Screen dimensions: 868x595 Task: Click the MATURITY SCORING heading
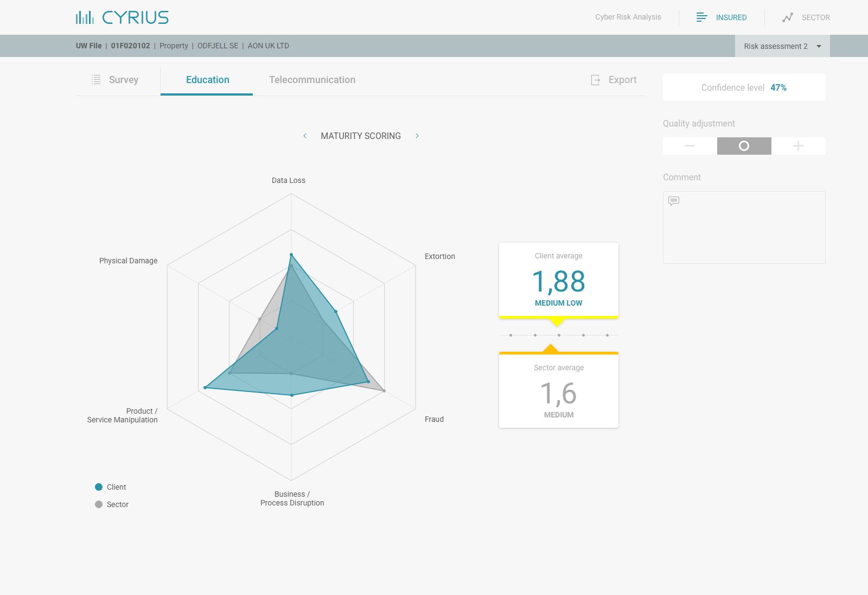[x=361, y=136]
